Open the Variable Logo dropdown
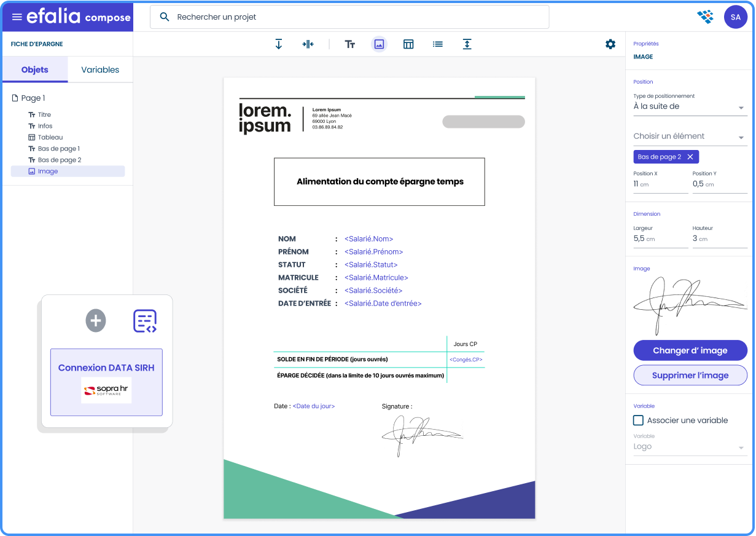The width and height of the screenshot is (756, 536). click(x=690, y=447)
